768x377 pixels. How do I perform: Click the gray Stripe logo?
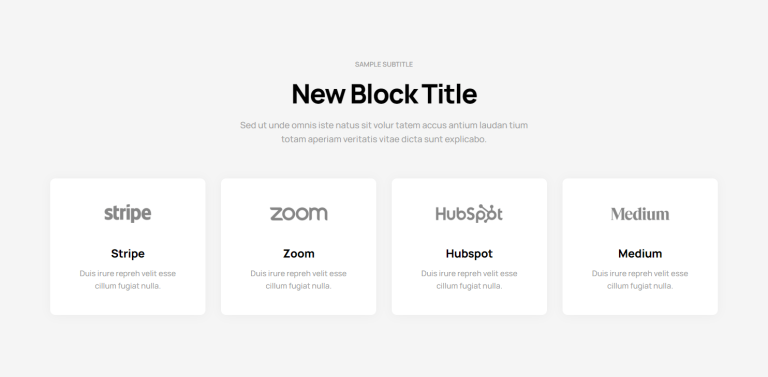pos(127,213)
